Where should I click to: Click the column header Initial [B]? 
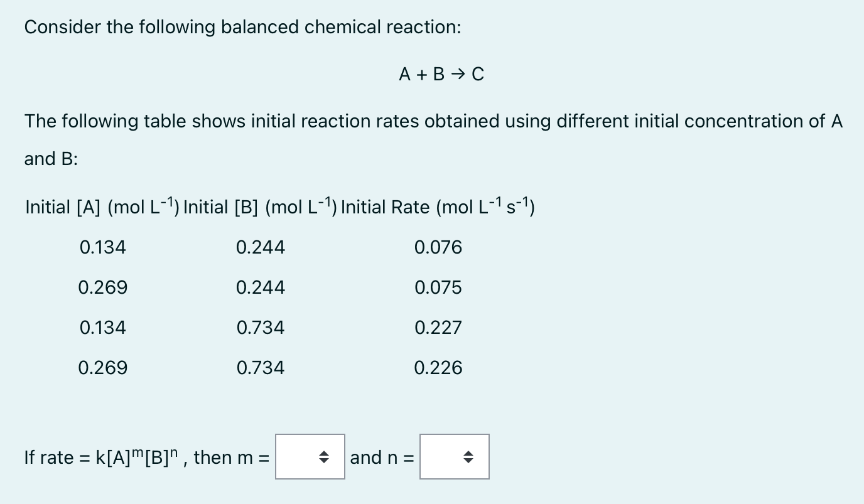click(259, 206)
